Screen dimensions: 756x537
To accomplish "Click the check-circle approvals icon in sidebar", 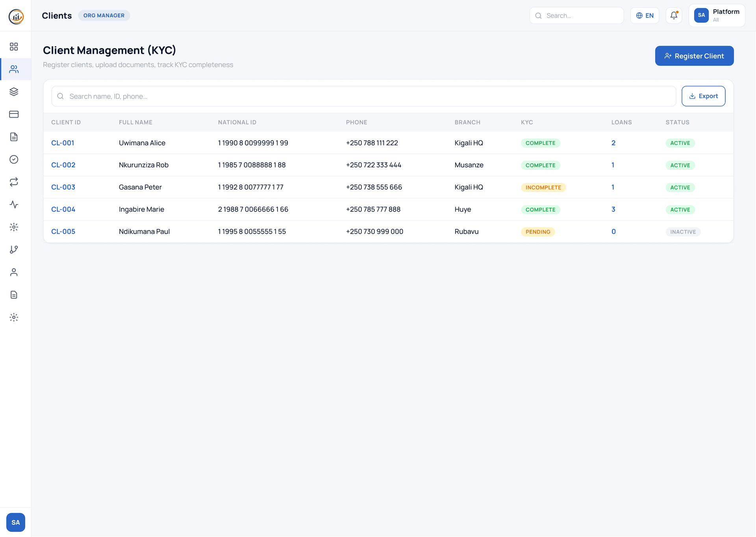I will click(14, 159).
